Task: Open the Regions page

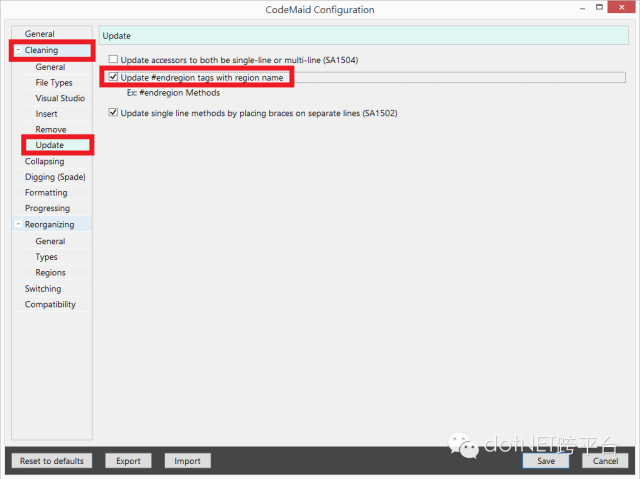Action: click(50, 272)
